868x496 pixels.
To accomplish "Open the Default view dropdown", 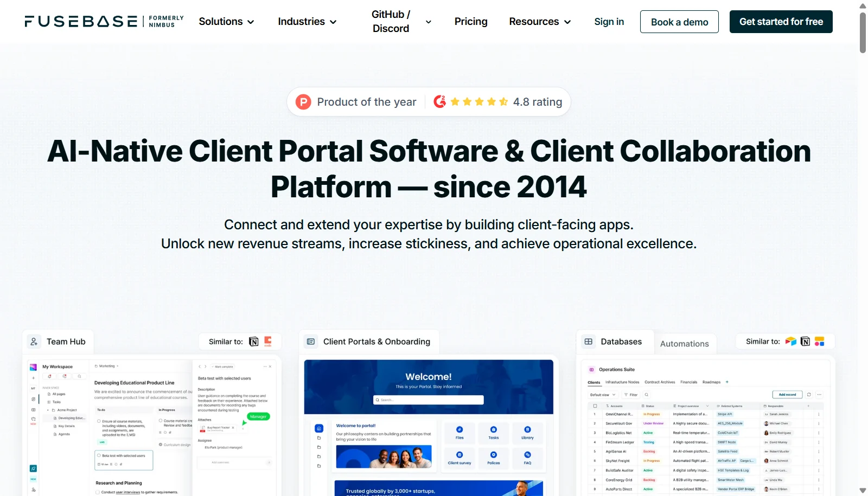I will (x=603, y=395).
